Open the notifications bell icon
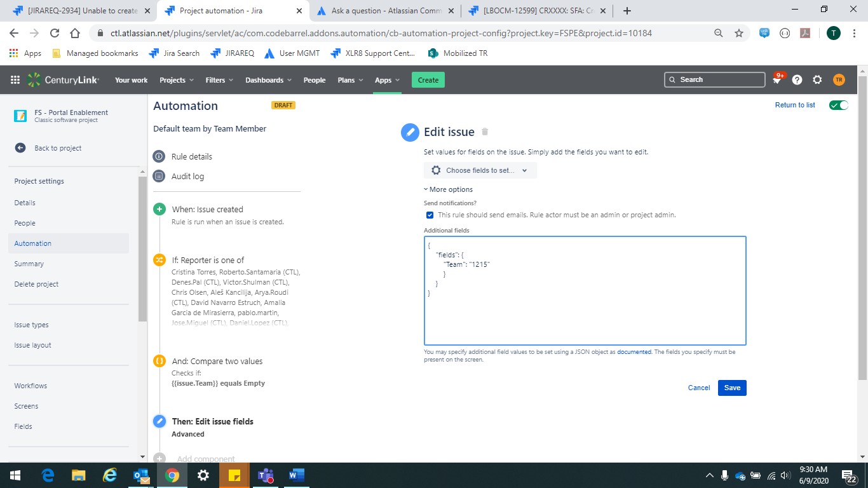This screenshot has height=488, width=868. 776,79
